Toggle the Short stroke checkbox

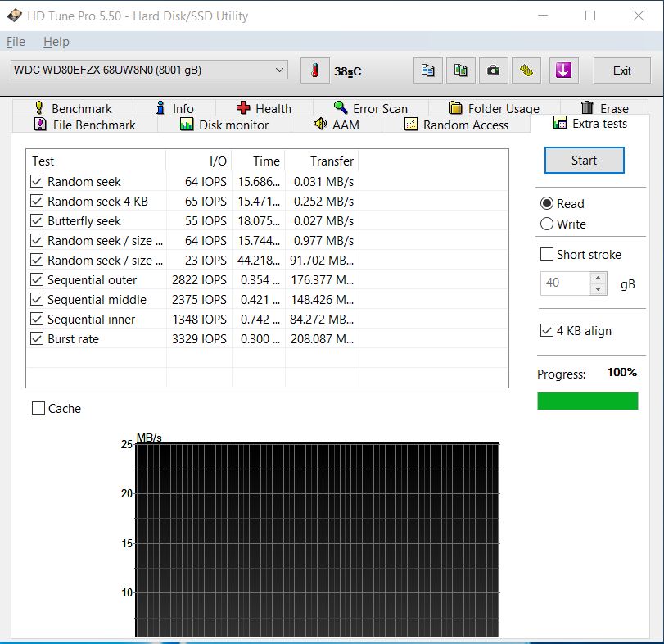(x=547, y=254)
